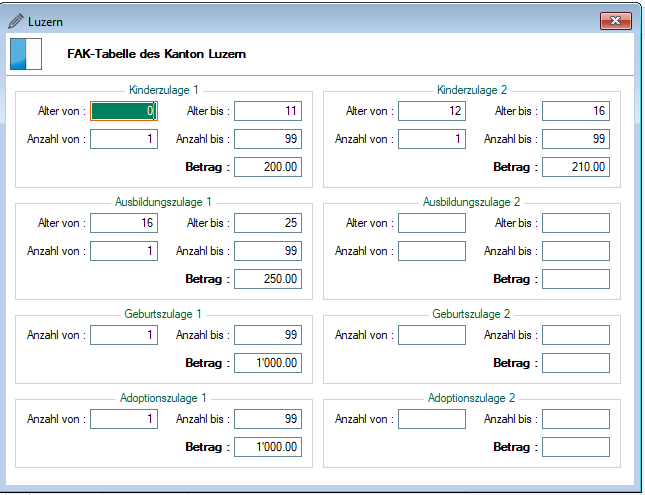The height and width of the screenshot is (495, 645).
Task: Click the 'FAK-Tabelle des Kanton Luzern' heading
Action: [x=157, y=54]
